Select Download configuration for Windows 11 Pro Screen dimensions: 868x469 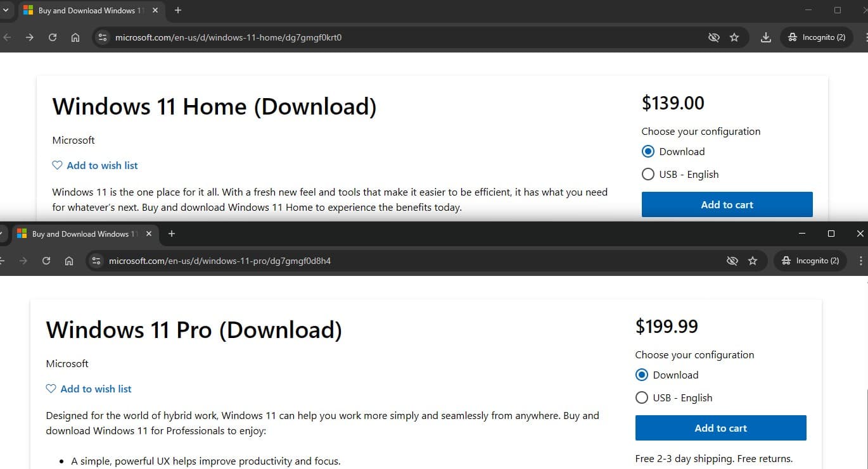(642, 375)
